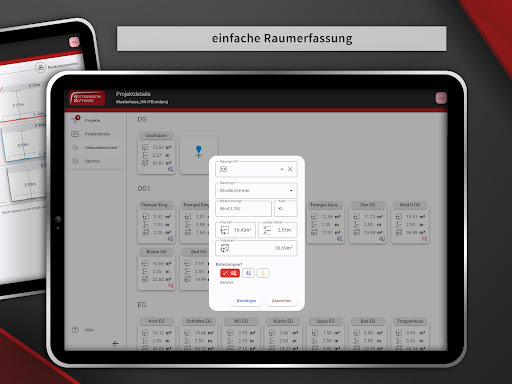The width and height of the screenshot is (512, 384).
Task: Edit the Bezeichnung field Kind I OG
Action: point(243,209)
